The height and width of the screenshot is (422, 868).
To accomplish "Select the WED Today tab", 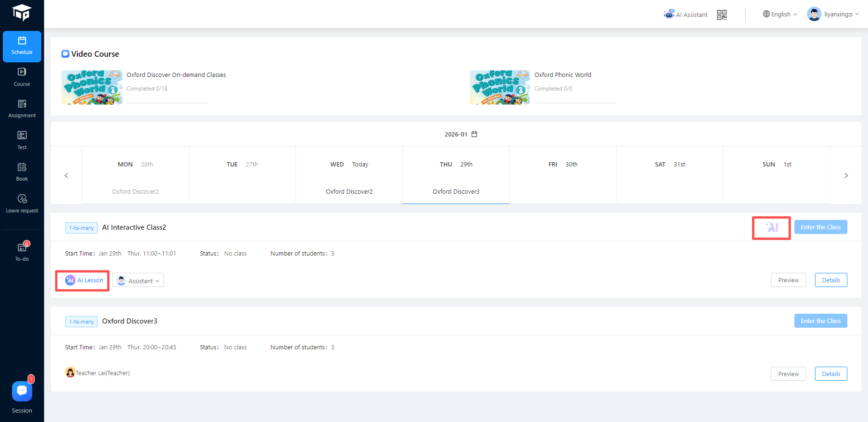I will point(349,175).
